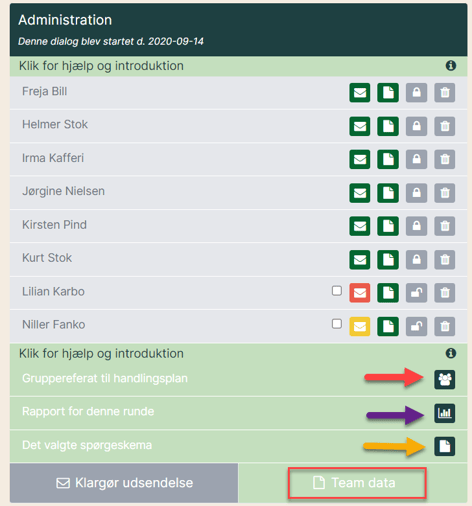This screenshot has width=472, height=506.
Task: Click the Team data button
Action: (x=357, y=483)
